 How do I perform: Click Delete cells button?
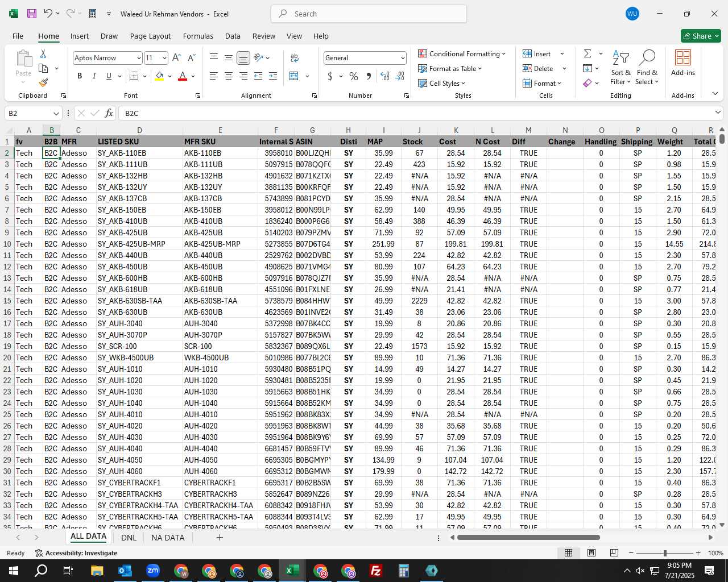[538, 68]
